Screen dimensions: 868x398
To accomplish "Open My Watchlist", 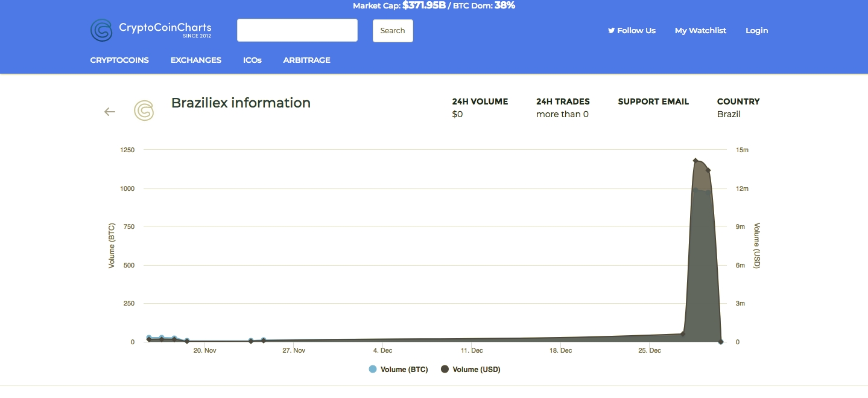I will (x=700, y=30).
